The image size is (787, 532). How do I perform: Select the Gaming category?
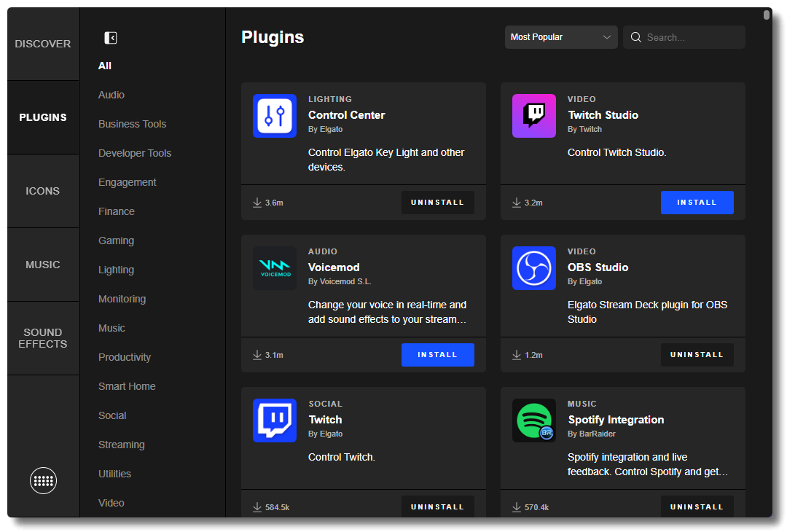pyautogui.click(x=117, y=240)
